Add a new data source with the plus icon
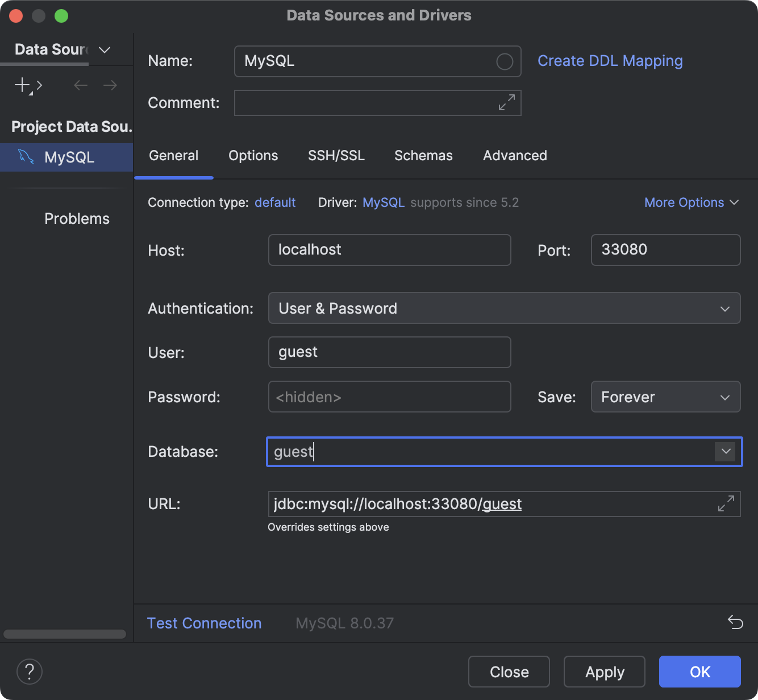 point(20,85)
